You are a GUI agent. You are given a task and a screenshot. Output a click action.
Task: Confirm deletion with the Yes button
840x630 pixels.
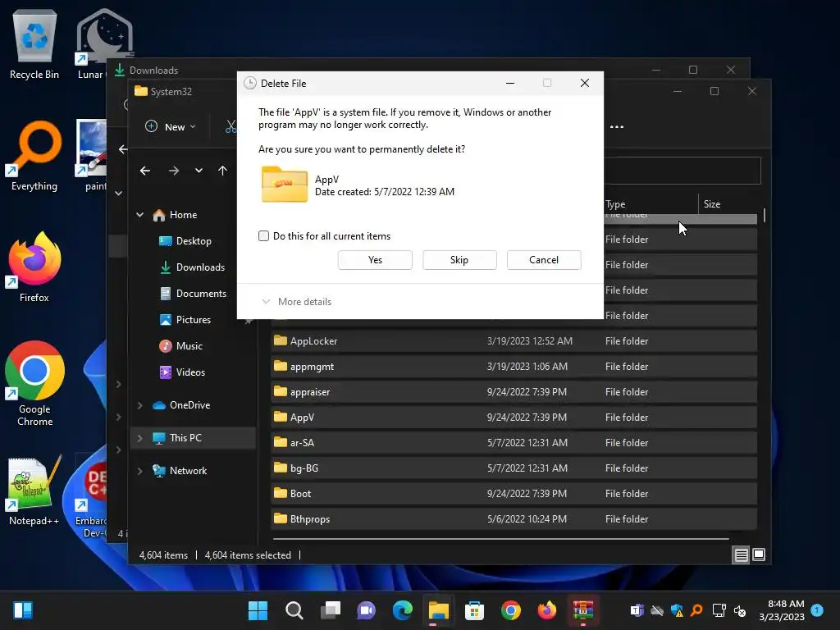[375, 260]
